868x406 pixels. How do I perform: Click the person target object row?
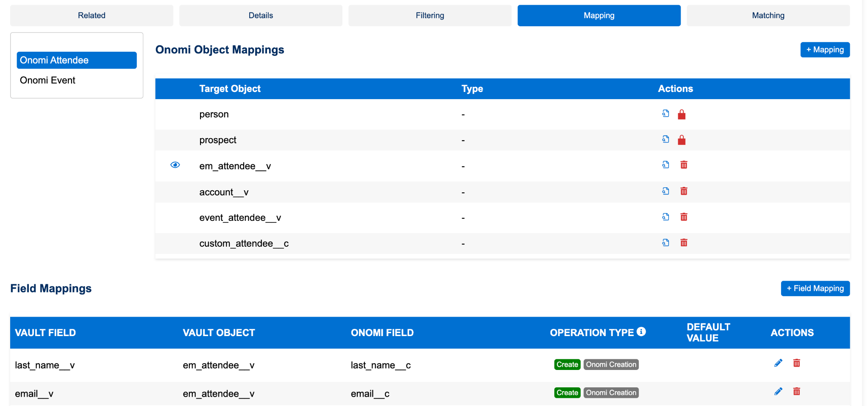point(502,114)
